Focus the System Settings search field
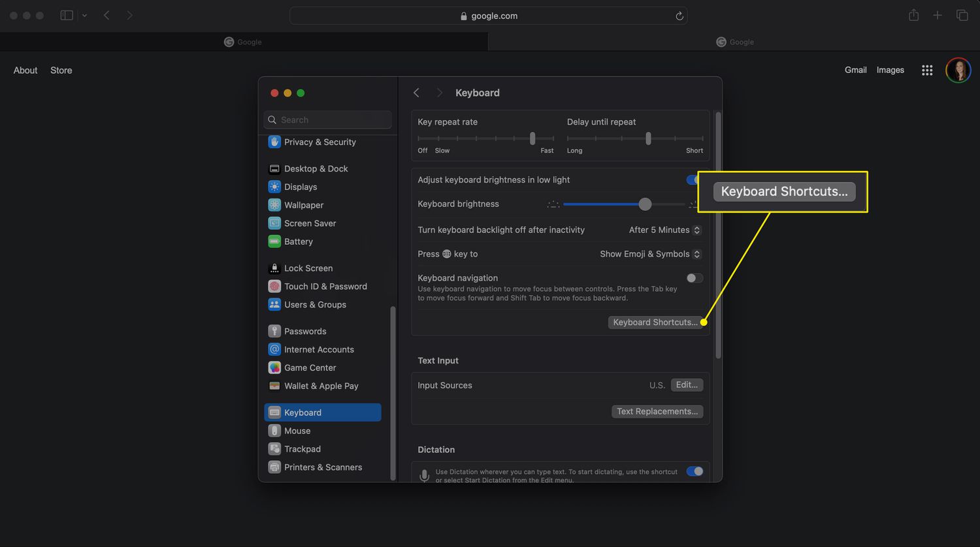The height and width of the screenshot is (547, 980). (x=328, y=120)
